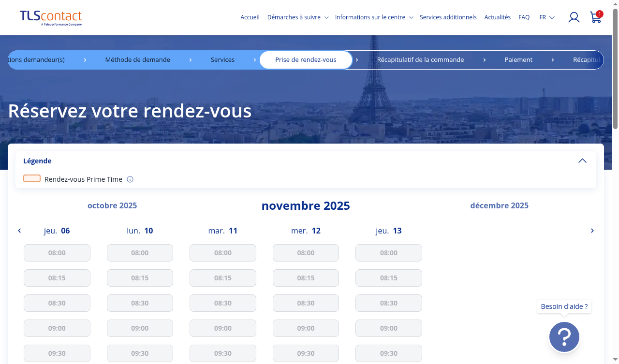Select the Prise de rendez-vous step

[306, 60]
